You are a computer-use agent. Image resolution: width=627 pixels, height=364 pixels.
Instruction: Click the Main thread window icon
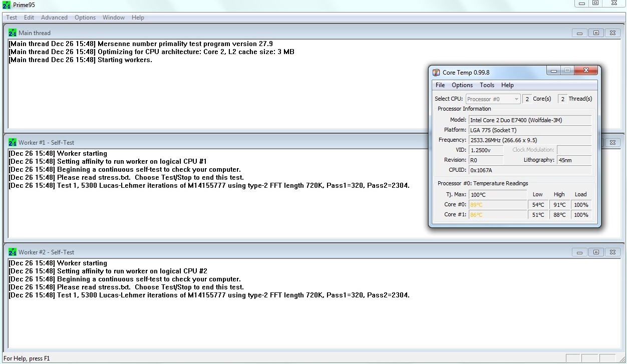(x=13, y=33)
